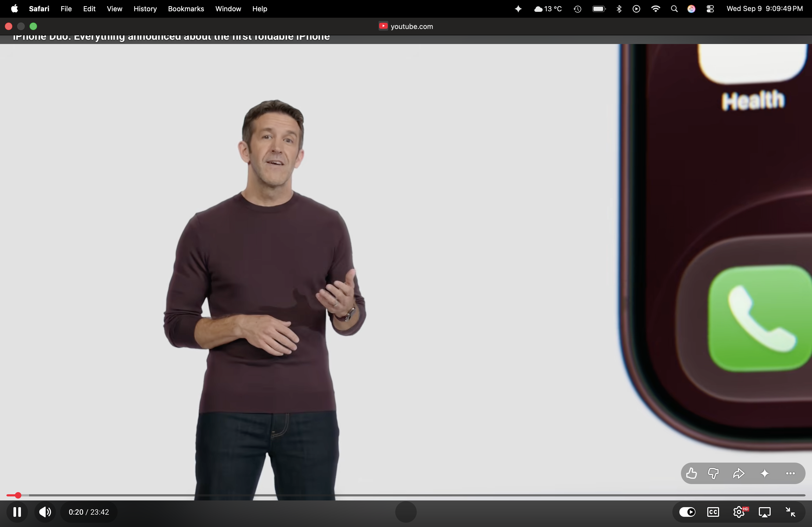Exit full screen mode
The height and width of the screenshot is (527, 812).
pos(790,512)
